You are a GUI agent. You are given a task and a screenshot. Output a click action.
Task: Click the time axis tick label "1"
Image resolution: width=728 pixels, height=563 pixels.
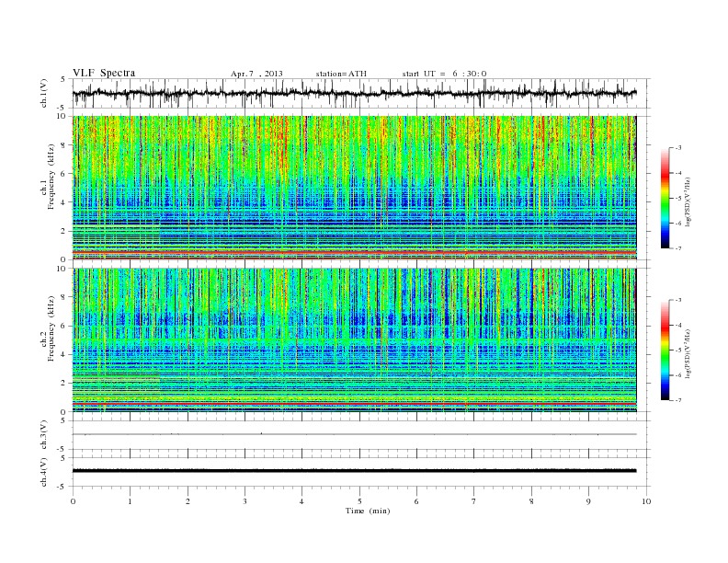(130, 501)
